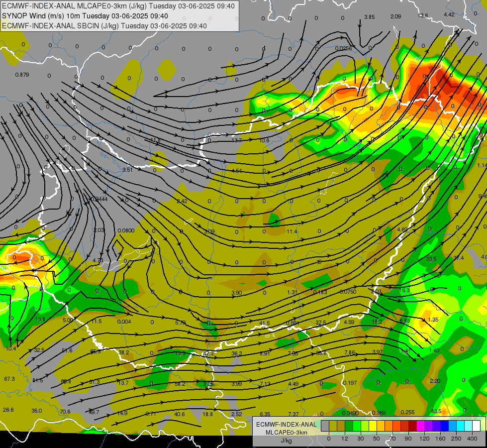This screenshot has width=487, height=448.
Task: Select the white swatch ending the legend
Action: 476,426
